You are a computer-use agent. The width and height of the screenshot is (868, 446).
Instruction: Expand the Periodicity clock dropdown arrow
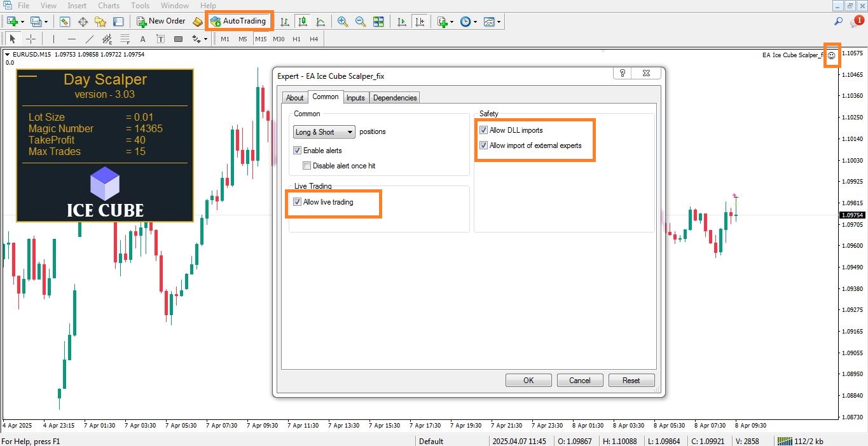pyautogui.click(x=476, y=22)
